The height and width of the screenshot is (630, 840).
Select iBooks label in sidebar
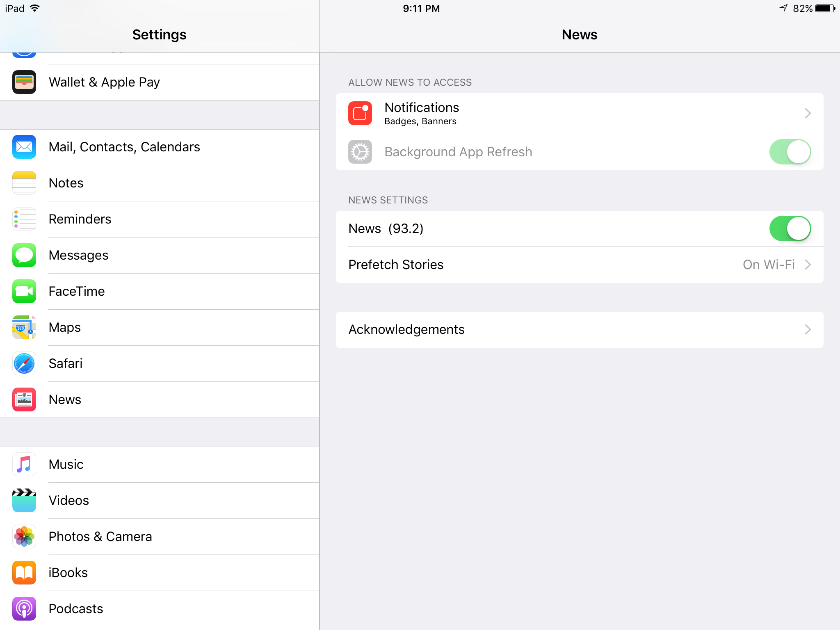tap(68, 573)
